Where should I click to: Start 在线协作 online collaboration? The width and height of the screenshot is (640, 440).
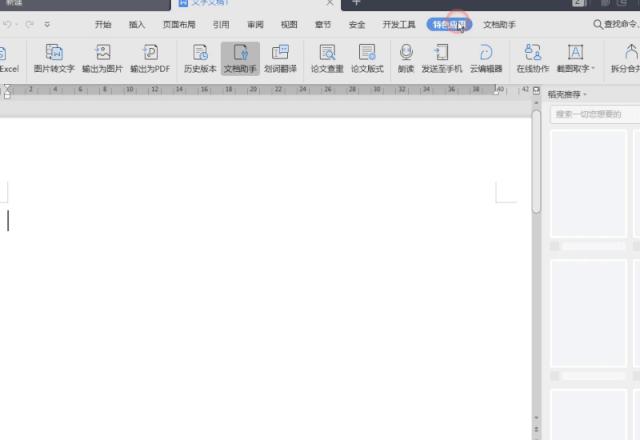533,59
